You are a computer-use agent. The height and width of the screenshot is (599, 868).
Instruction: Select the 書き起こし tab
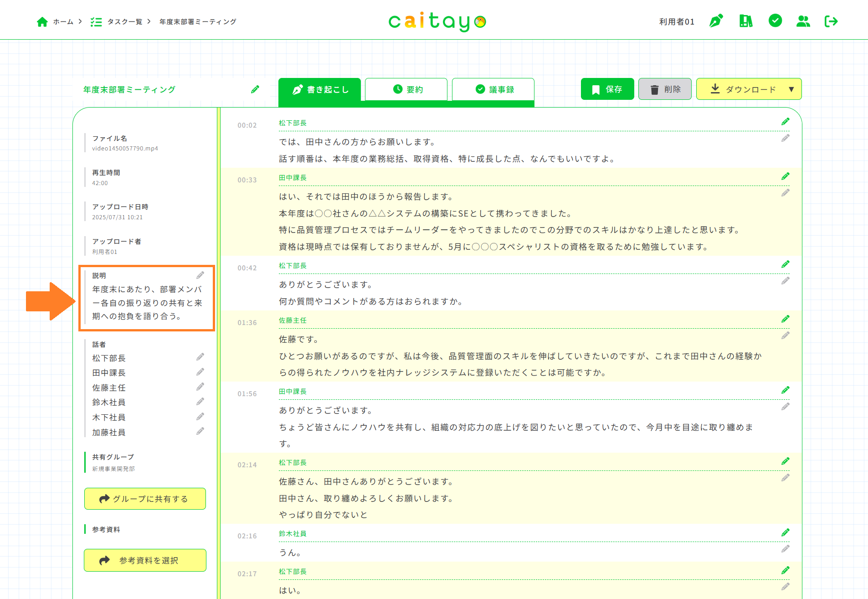pyautogui.click(x=320, y=89)
